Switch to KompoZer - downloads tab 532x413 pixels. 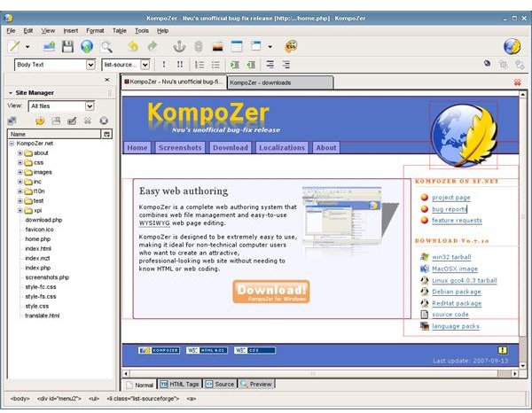(280, 82)
